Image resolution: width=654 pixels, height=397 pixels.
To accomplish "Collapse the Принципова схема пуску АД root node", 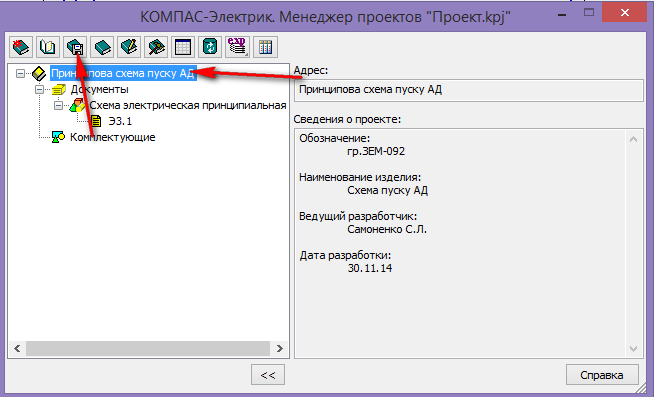I will coord(20,73).
